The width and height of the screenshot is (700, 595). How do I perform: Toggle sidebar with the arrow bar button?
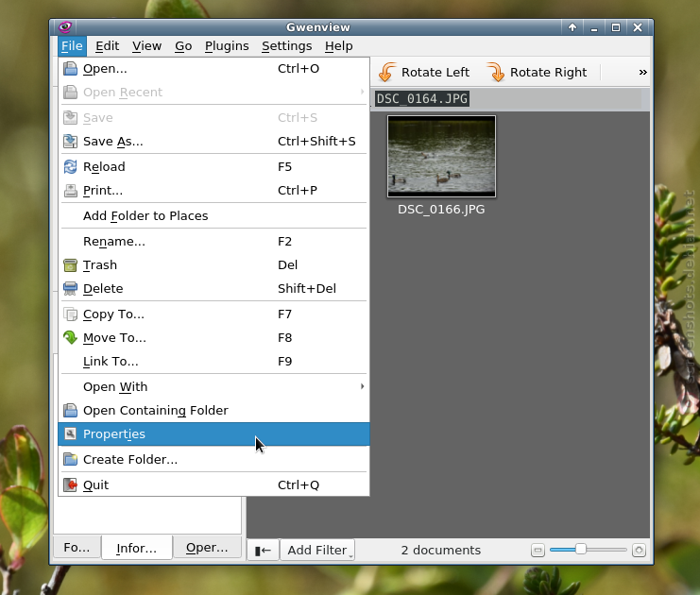263,550
